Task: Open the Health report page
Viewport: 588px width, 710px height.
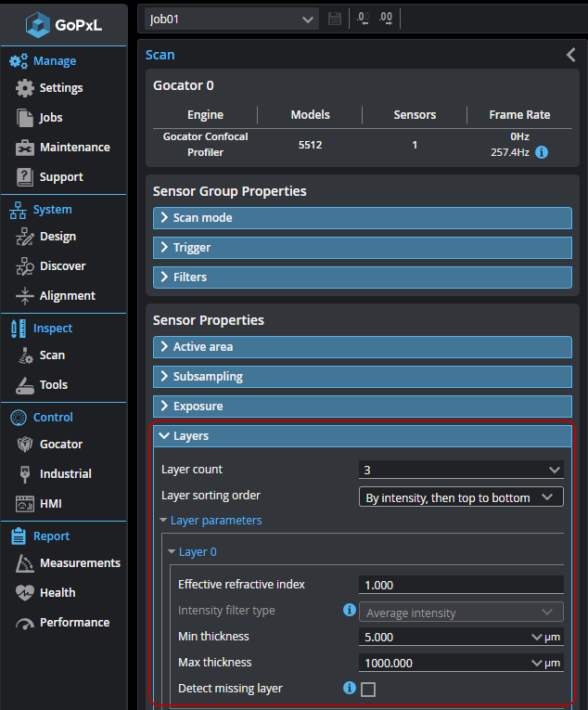Action: pyautogui.click(x=58, y=593)
